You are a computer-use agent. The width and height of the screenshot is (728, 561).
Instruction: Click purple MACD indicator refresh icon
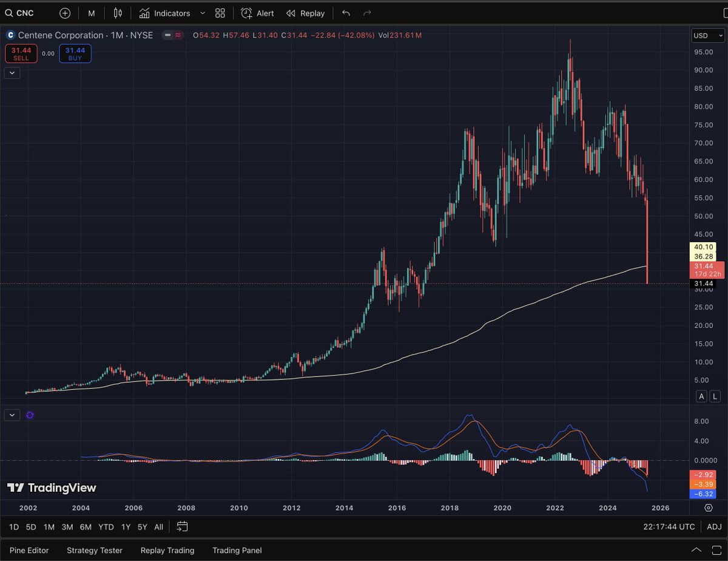click(x=30, y=415)
